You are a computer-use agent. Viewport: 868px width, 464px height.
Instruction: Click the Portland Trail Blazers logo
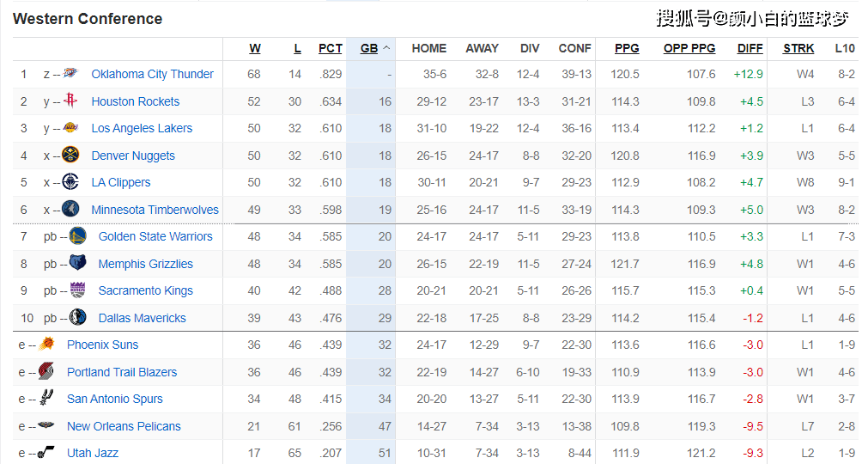point(46,371)
